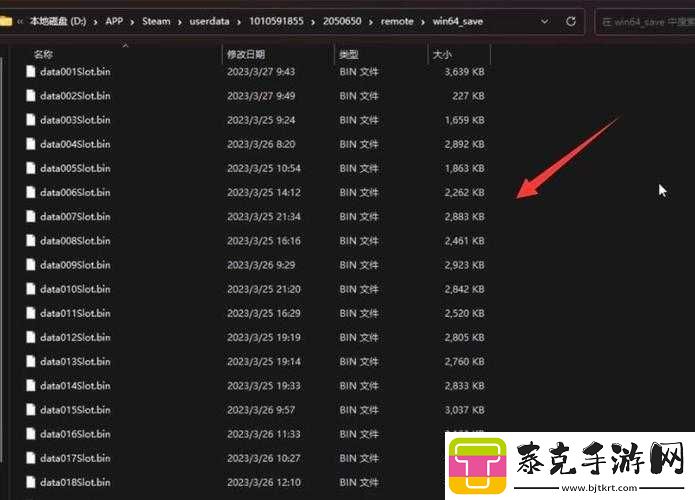Screen dimensions: 695x500
Task: Select the file name data011Slot.bin
Action: pos(75,313)
